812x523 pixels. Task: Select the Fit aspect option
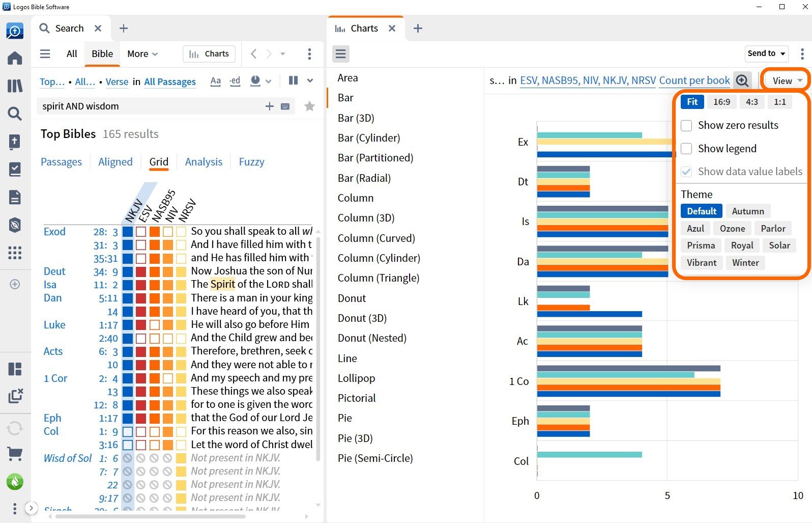692,102
